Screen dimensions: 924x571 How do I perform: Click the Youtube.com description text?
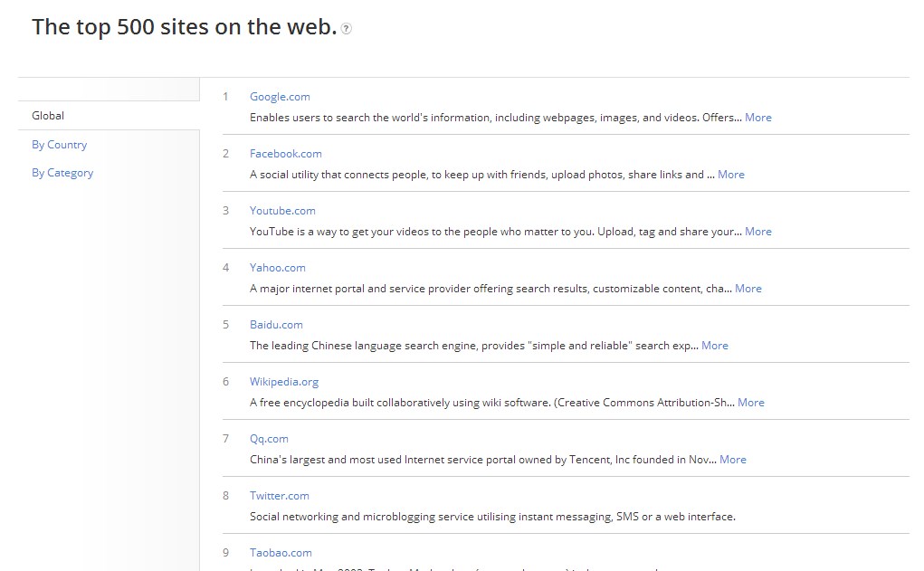496,233
